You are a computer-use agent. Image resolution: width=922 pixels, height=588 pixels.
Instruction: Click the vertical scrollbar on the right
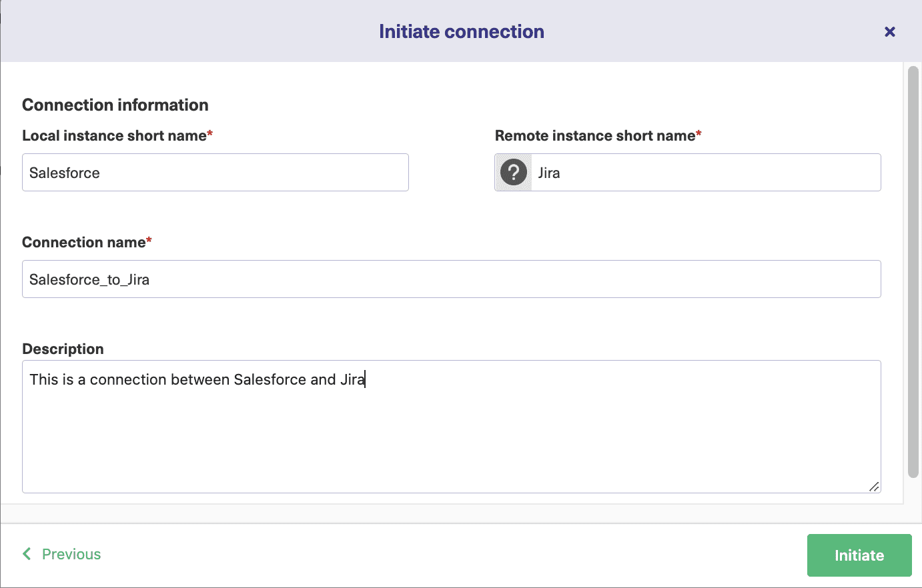(911, 267)
